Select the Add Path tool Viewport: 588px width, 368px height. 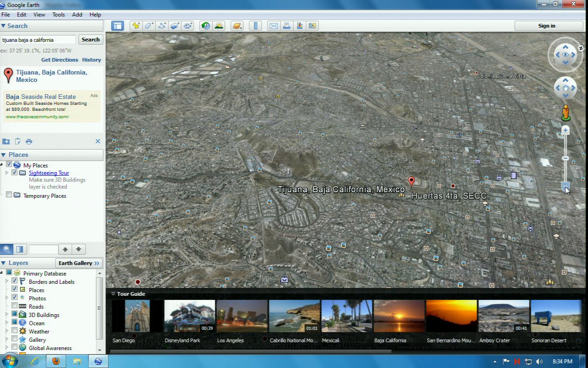(162, 26)
